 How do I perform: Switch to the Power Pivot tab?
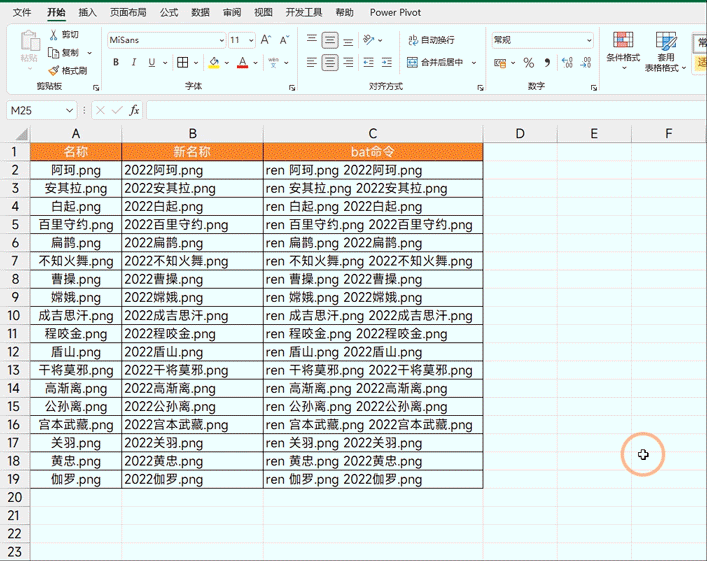click(x=395, y=13)
